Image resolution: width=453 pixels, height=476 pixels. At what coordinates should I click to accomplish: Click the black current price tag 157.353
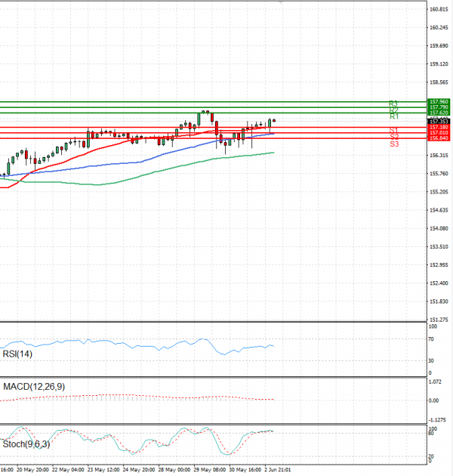point(439,122)
